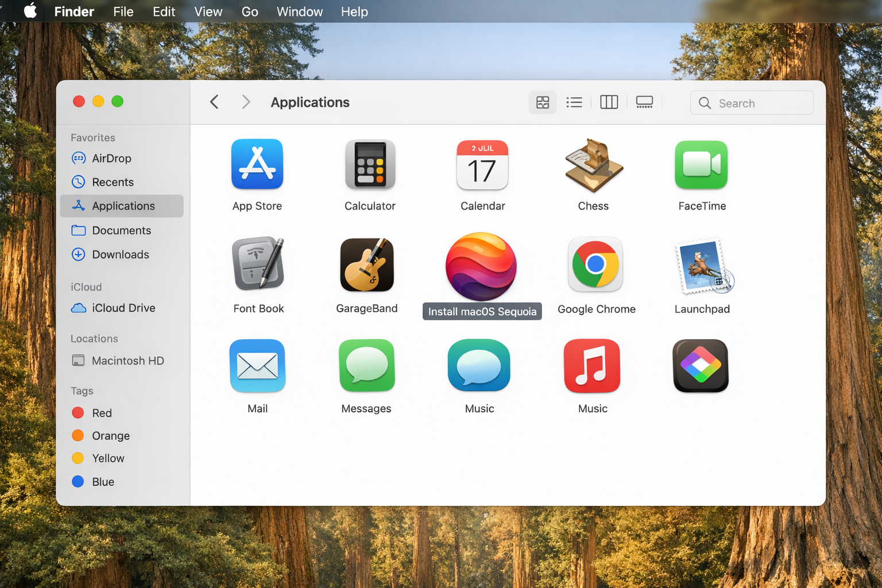Screen dimensions: 882x588
Task: Open iCloud Drive in the sidebar
Action: click(122, 308)
